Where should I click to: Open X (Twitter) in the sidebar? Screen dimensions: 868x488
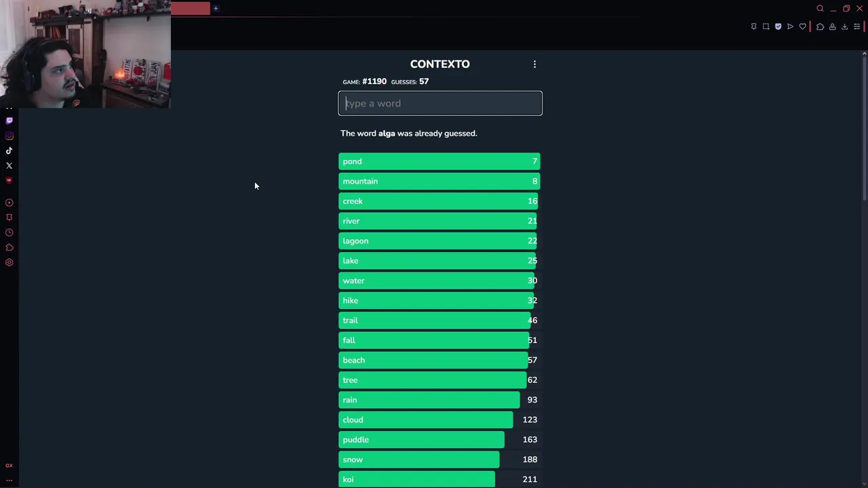[x=9, y=165]
